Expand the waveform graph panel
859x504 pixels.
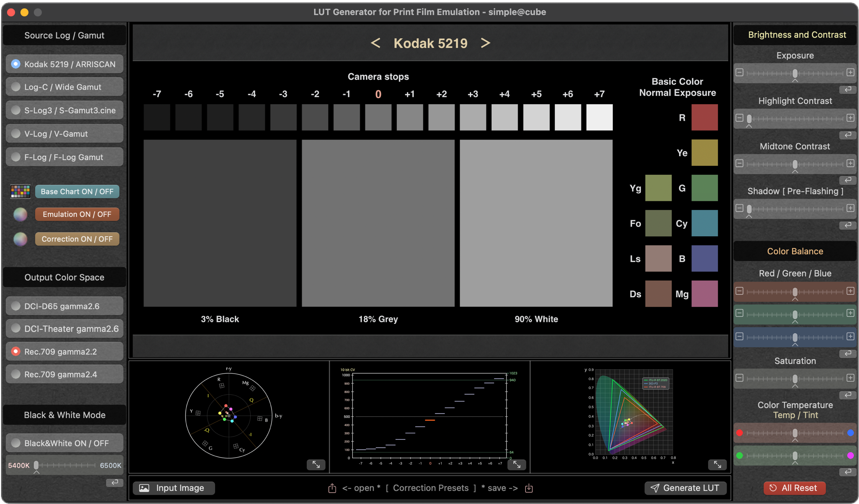pyautogui.click(x=517, y=464)
